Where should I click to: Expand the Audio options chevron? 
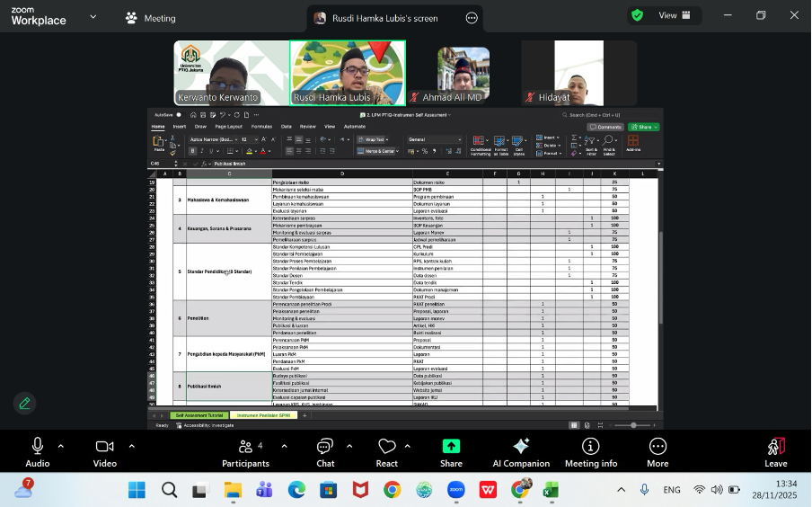click(61, 446)
